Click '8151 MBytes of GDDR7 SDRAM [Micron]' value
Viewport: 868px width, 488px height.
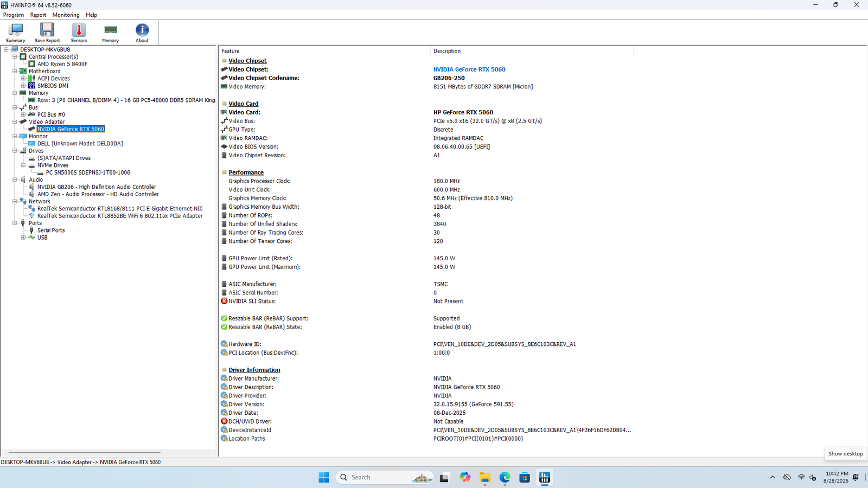click(483, 87)
